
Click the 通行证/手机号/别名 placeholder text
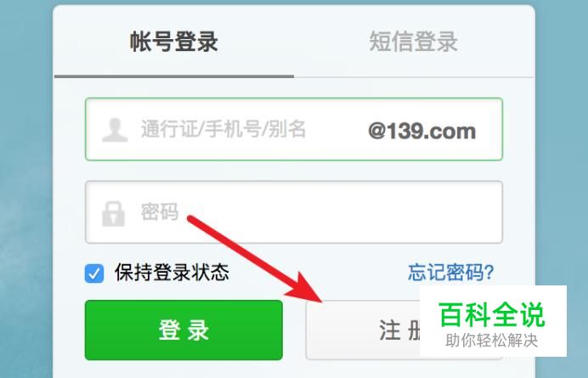pos(223,129)
